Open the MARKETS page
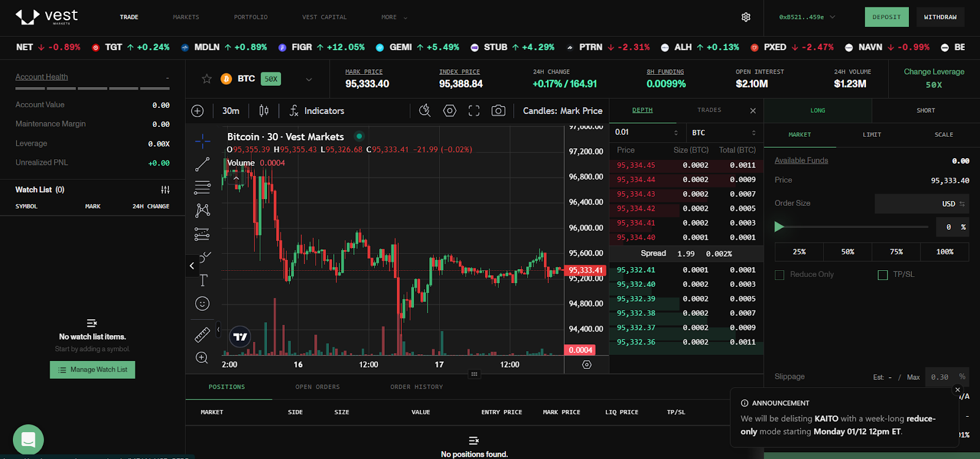Image resolution: width=980 pixels, height=459 pixels. tap(186, 17)
